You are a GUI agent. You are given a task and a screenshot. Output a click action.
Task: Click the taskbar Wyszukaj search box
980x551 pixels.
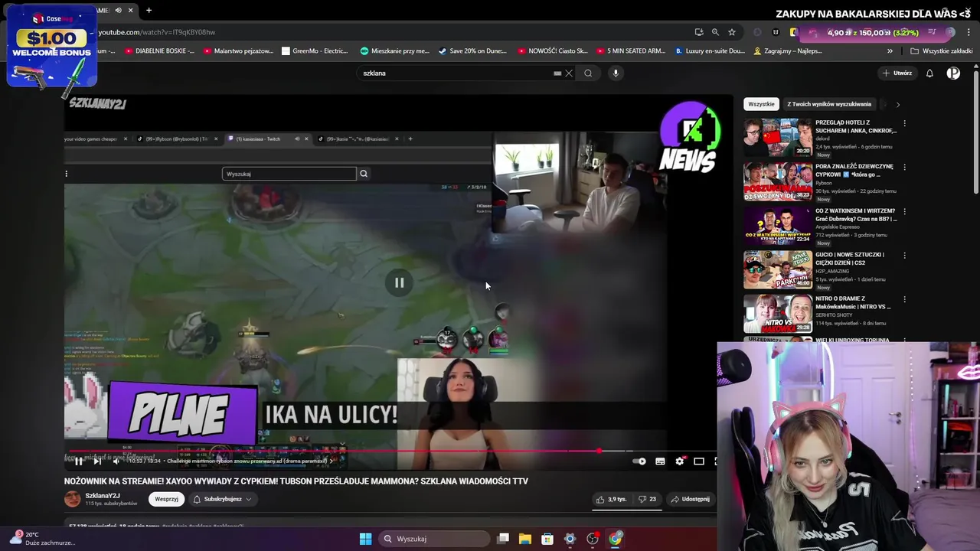pos(433,539)
